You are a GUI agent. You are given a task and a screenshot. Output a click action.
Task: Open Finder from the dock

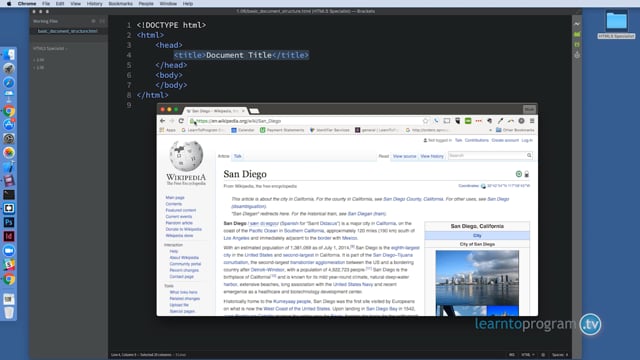coord(9,55)
